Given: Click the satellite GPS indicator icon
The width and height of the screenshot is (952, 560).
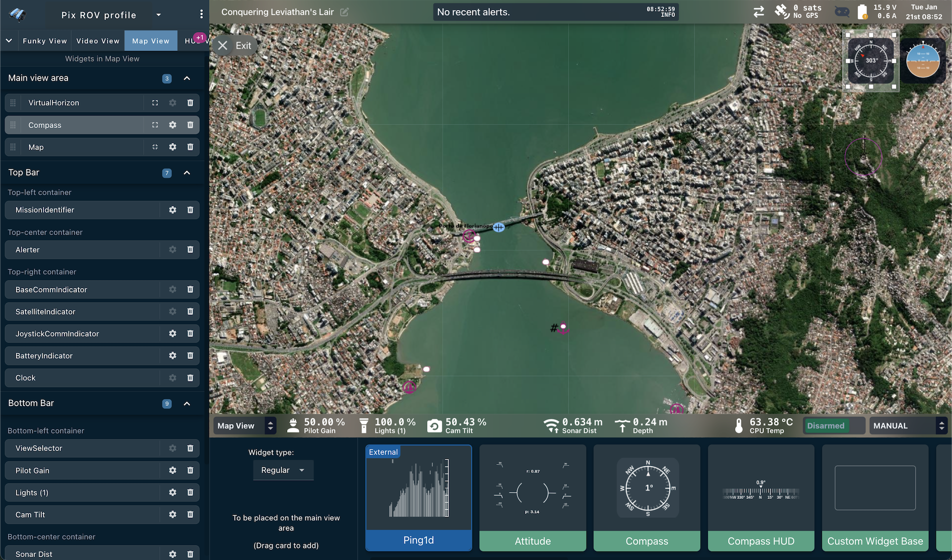Looking at the screenshot, I should pos(781,11).
